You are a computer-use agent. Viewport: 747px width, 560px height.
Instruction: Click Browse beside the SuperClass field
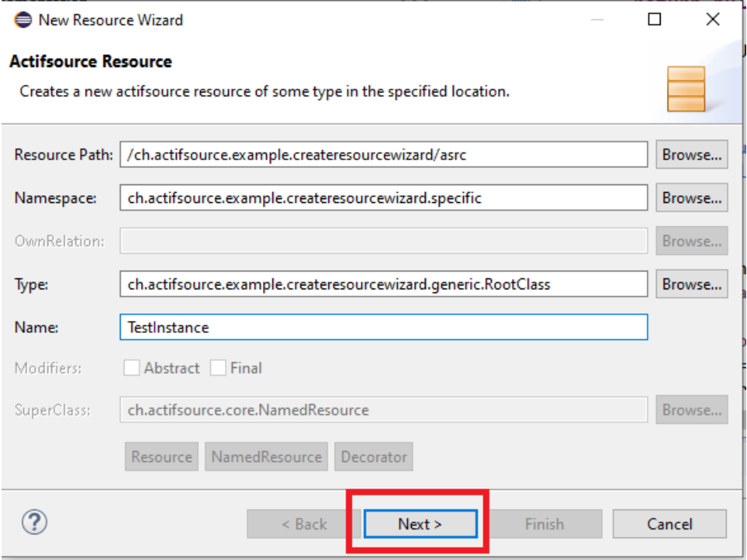coord(691,410)
